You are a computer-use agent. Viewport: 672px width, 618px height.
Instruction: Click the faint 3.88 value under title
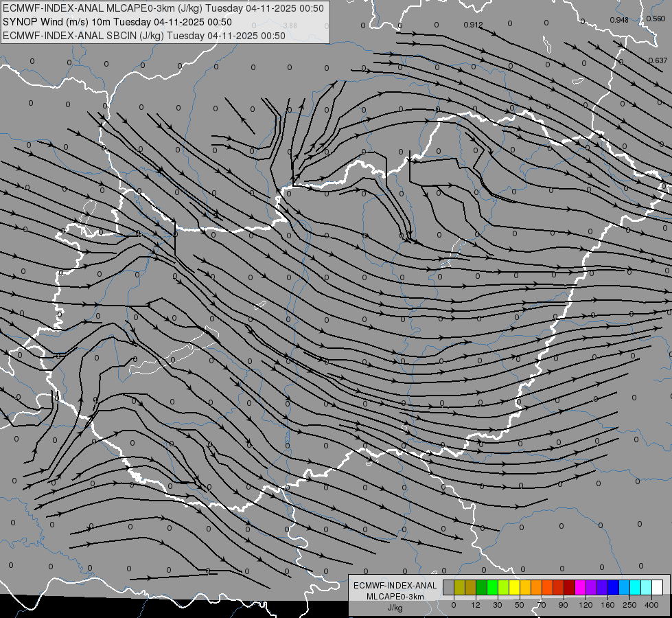click(290, 25)
